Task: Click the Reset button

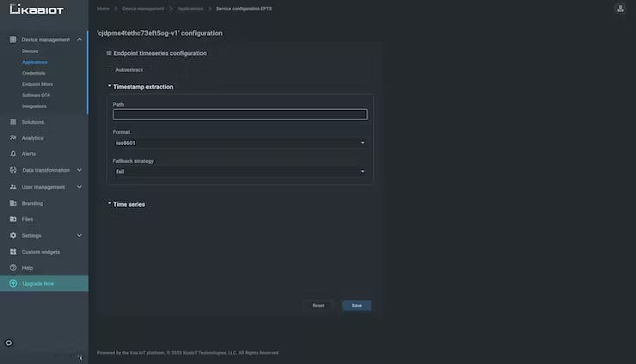Action: (x=318, y=306)
